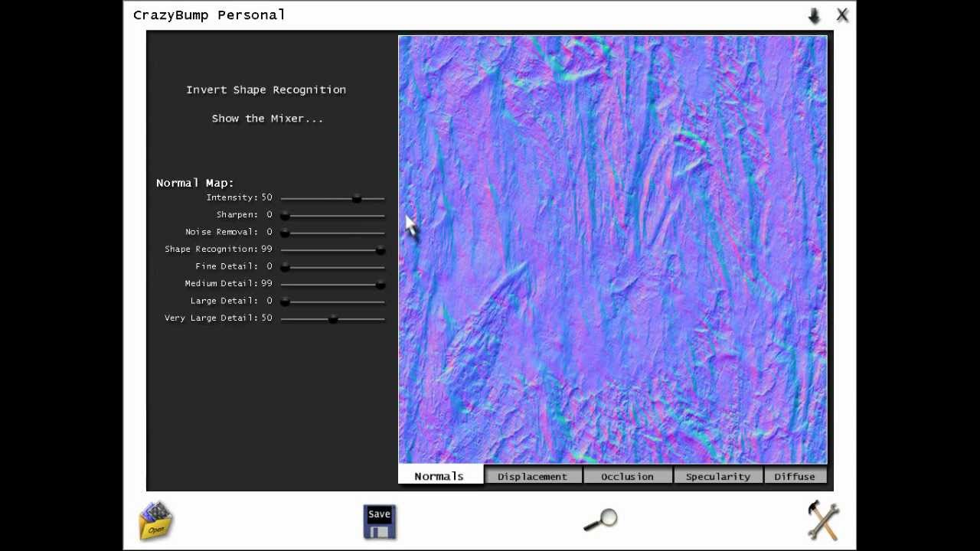Screen dimensions: 980x551
Task: Close CrazyBump with the X icon
Action: (842, 15)
